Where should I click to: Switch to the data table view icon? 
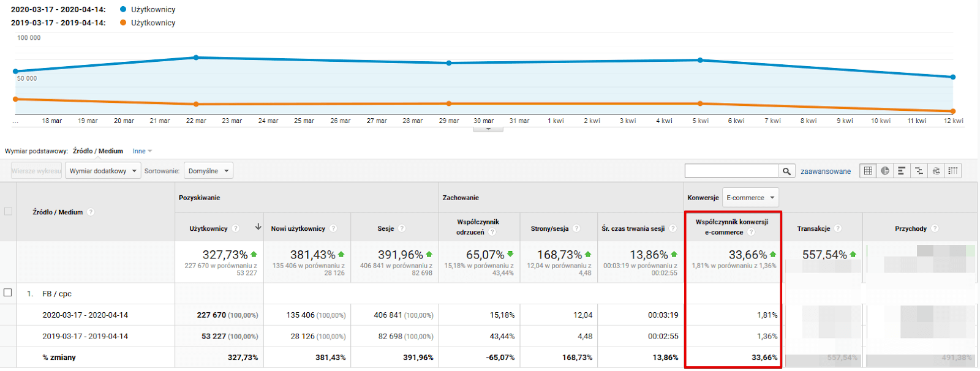pos(868,171)
